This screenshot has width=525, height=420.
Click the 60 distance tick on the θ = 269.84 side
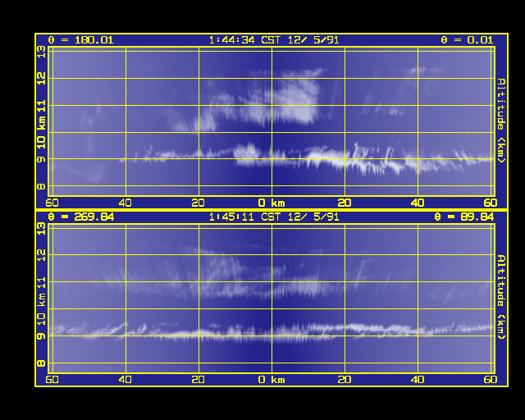(52, 380)
